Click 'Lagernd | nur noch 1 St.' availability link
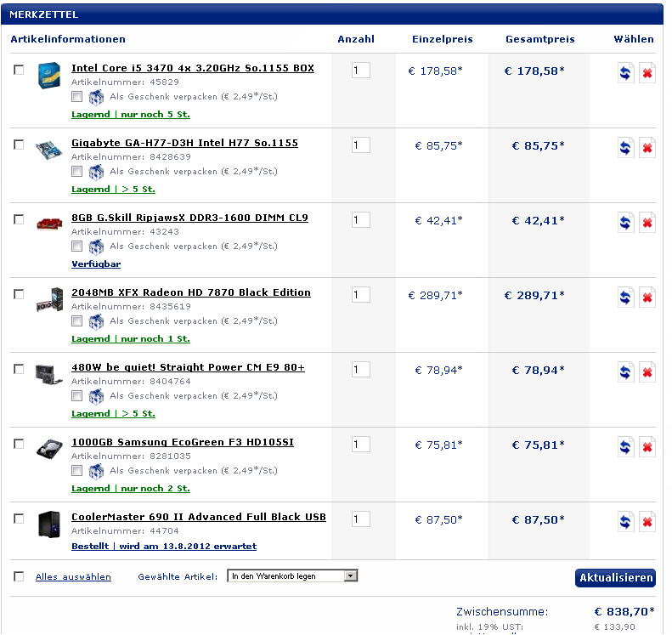 pos(131,338)
